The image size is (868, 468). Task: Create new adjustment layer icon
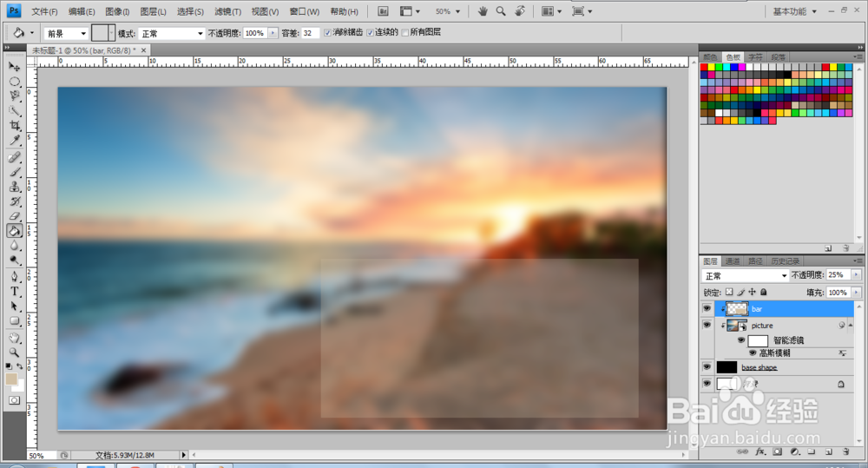[x=795, y=452]
